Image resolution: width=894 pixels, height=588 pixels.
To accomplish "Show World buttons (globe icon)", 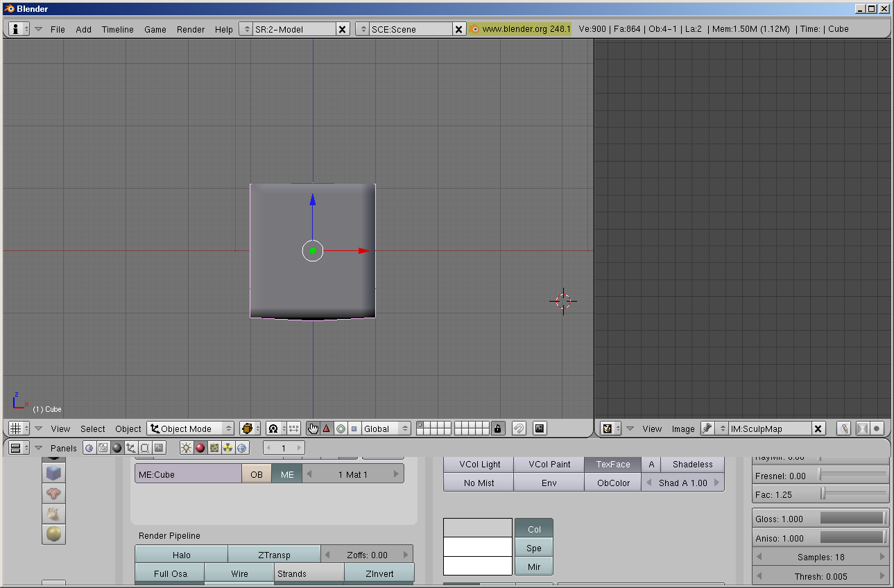I will (242, 448).
